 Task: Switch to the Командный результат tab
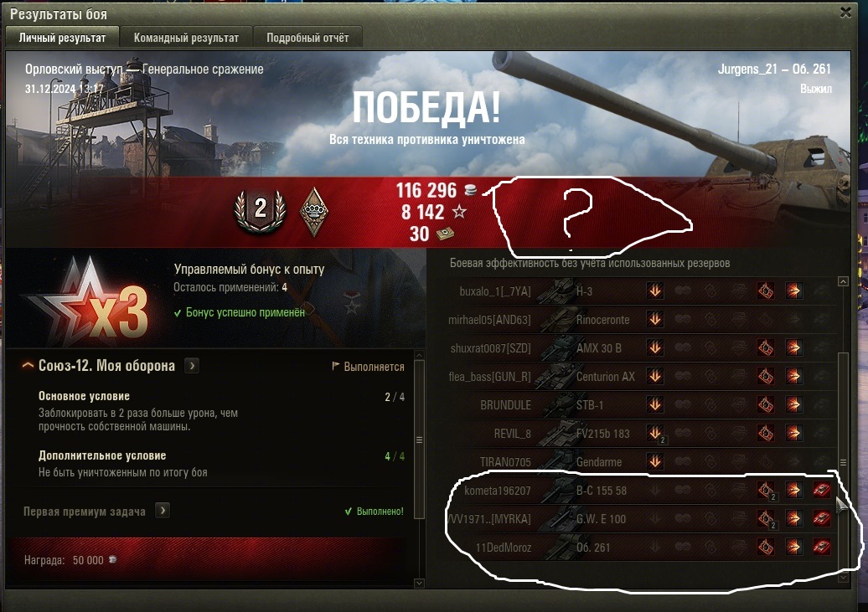point(186,38)
